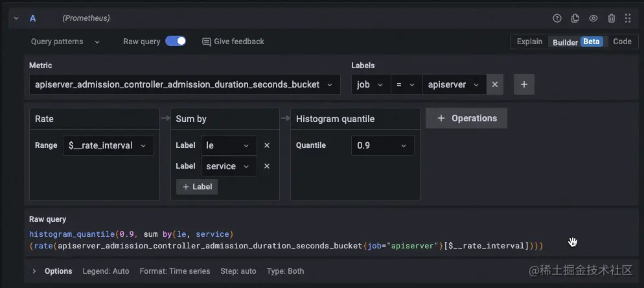Remove the service label from Sum by

266,166
